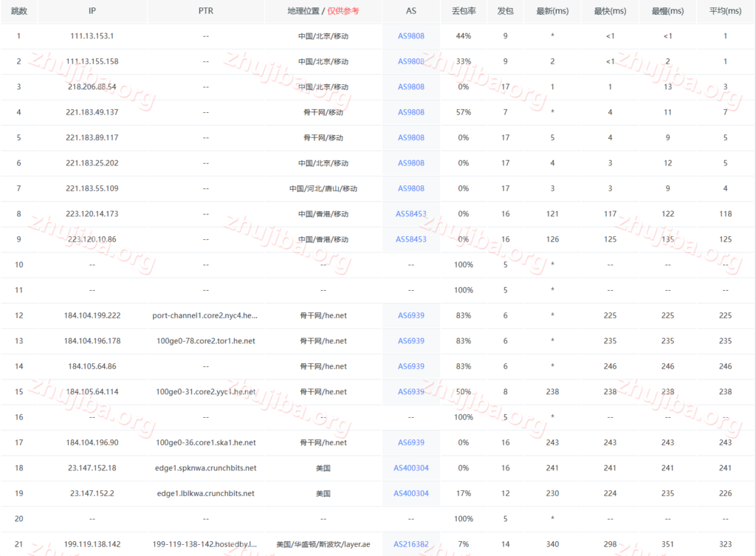
Task: Open the AS58453 link for hop 8
Action: [x=410, y=213]
